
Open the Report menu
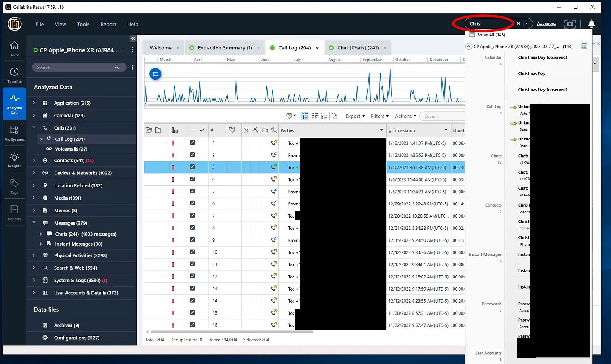coord(108,24)
